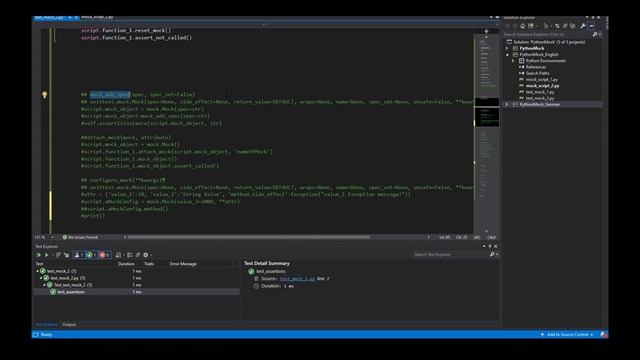640x360 pixels.
Task: Click Repeat Last Run icon in Test Explorer
Action: point(58,255)
